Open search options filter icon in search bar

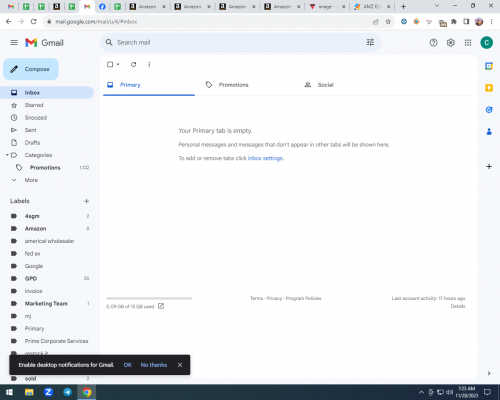coord(370,42)
